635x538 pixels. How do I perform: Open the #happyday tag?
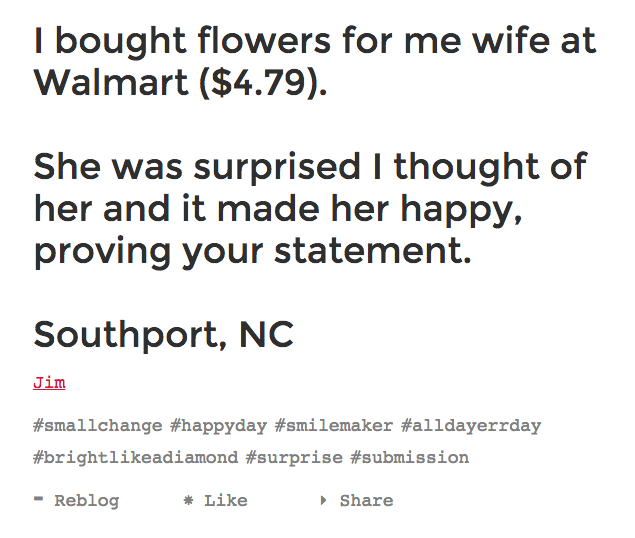pyautogui.click(x=219, y=426)
